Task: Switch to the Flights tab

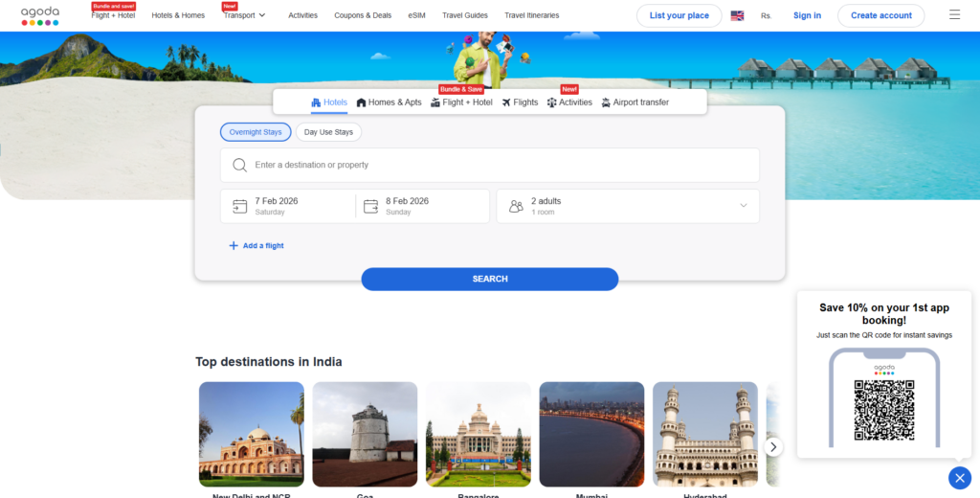Action: tap(520, 102)
